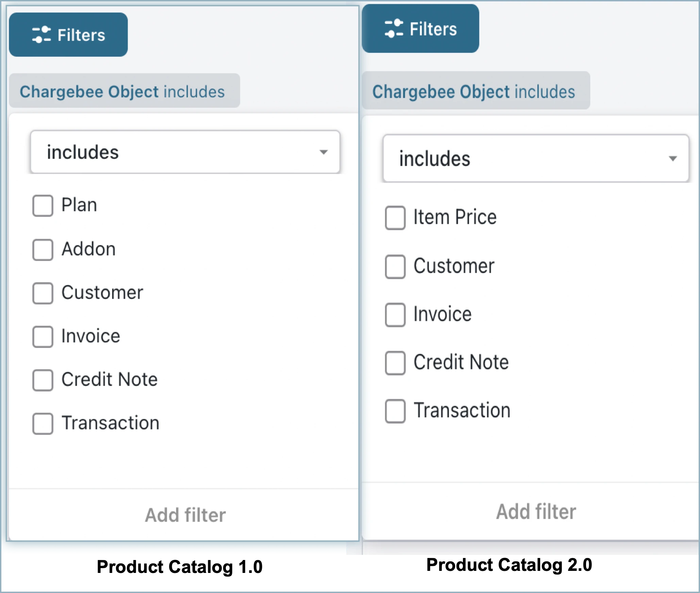
Task: Open the left includes dropdown
Action: coord(185,152)
